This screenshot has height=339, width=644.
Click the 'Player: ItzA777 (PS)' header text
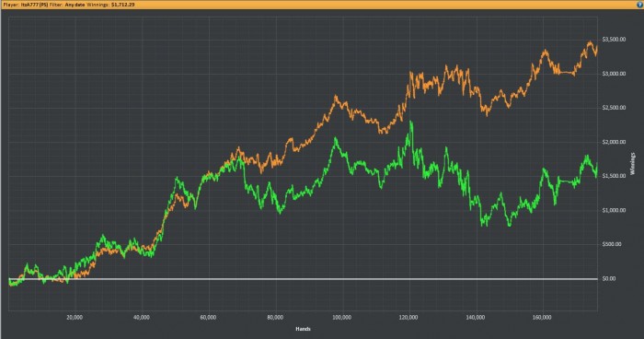(x=26, y=5)
